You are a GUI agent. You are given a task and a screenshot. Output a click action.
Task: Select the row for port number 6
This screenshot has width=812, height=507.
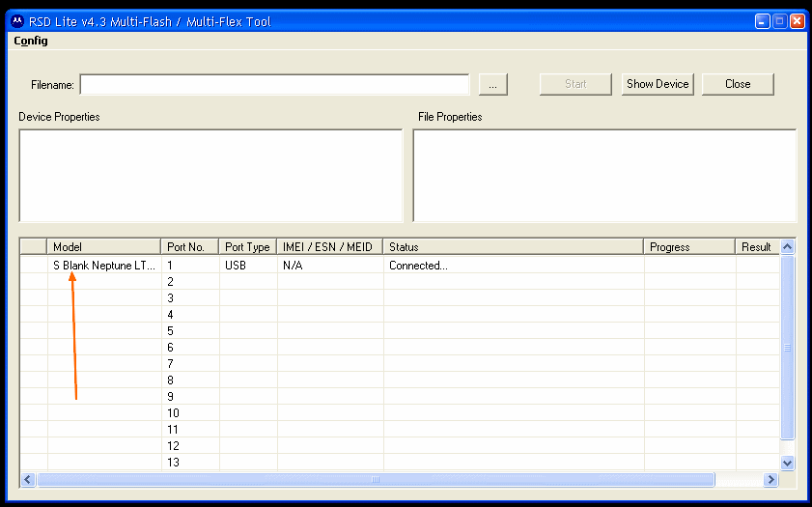pos(400,348)
